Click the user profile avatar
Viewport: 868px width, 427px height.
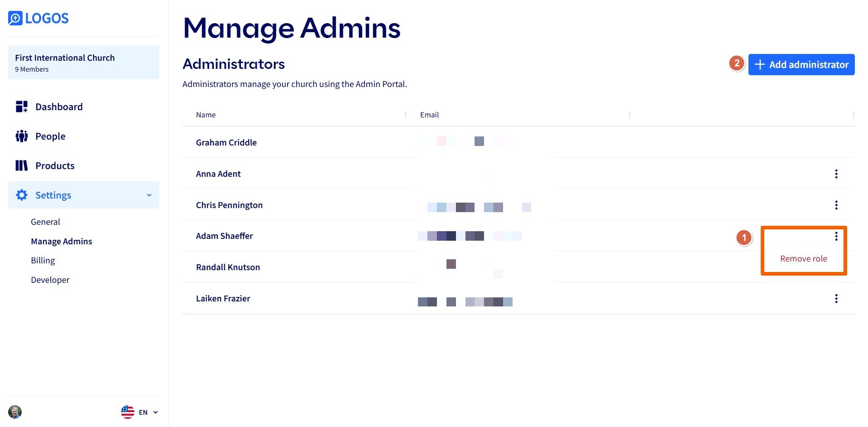[15, 412]
